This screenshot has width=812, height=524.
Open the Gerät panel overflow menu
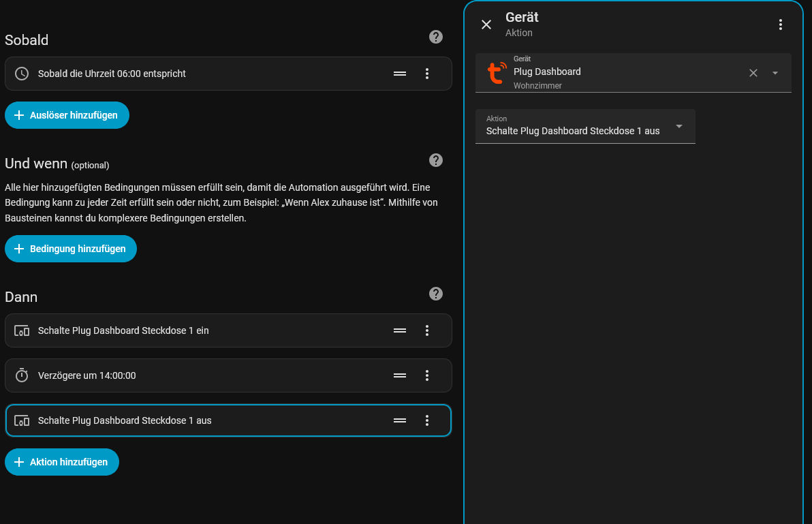tap(781, 25)
